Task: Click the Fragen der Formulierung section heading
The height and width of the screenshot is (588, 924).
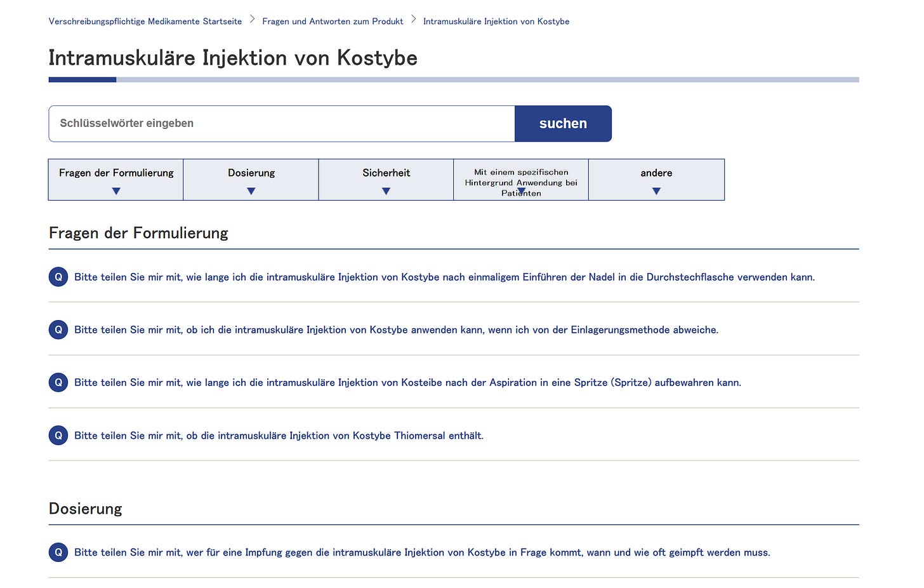Action: click(x=138, y=233)
